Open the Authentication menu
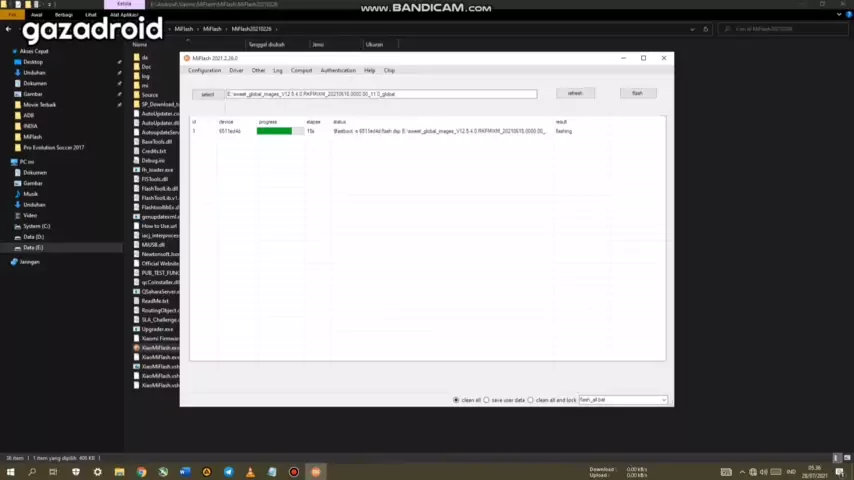The image size is (854, 480). 338,70
